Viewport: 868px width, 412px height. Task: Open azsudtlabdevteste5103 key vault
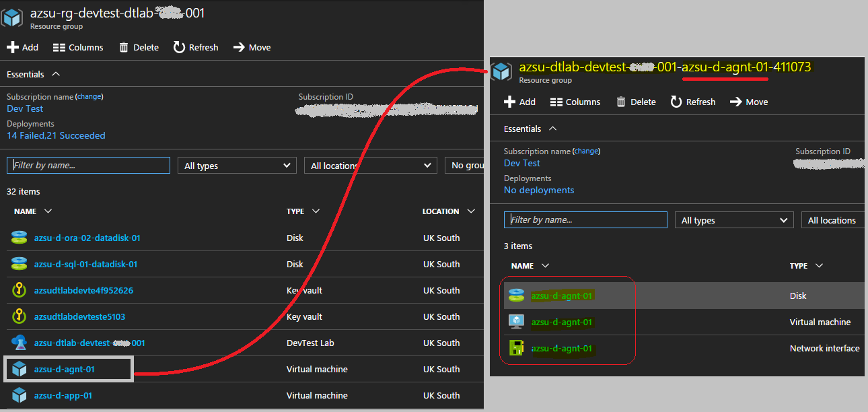click(79, 316)
